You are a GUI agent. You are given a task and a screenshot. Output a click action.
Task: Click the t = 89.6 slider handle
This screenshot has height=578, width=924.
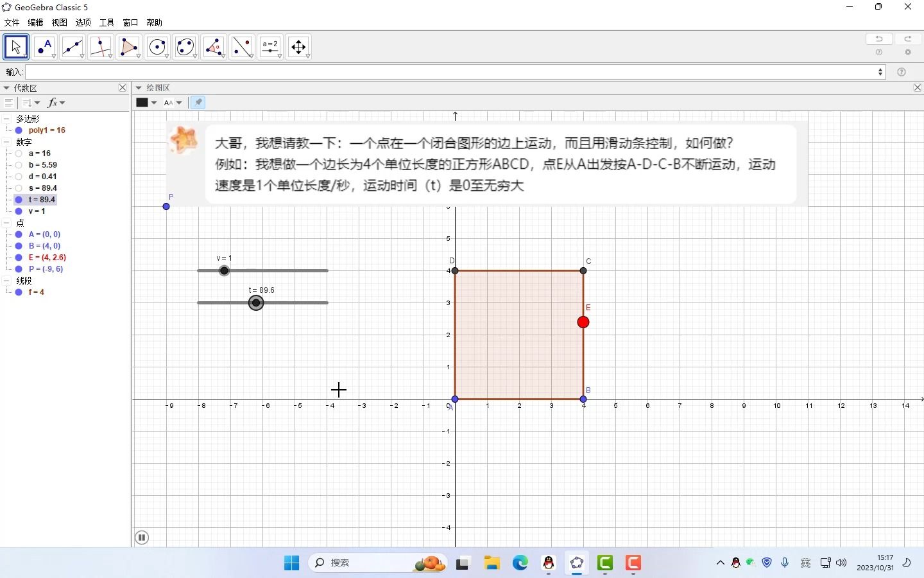[256, 302]
